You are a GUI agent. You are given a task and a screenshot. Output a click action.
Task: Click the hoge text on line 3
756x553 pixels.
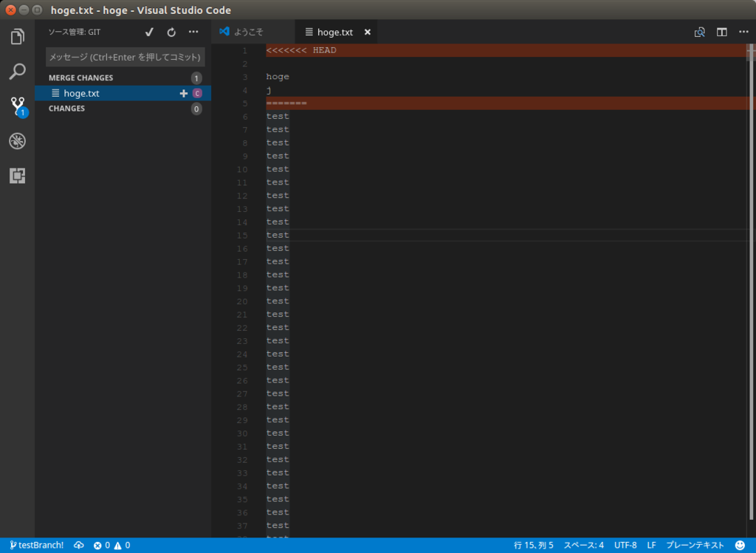click(x=278, y=77)
